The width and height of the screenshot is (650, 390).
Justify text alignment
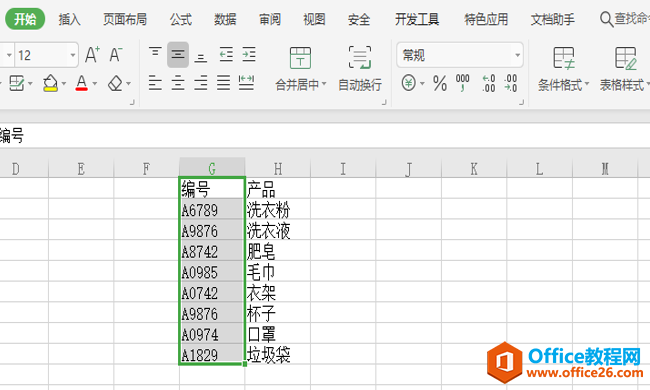click(223, 83)
